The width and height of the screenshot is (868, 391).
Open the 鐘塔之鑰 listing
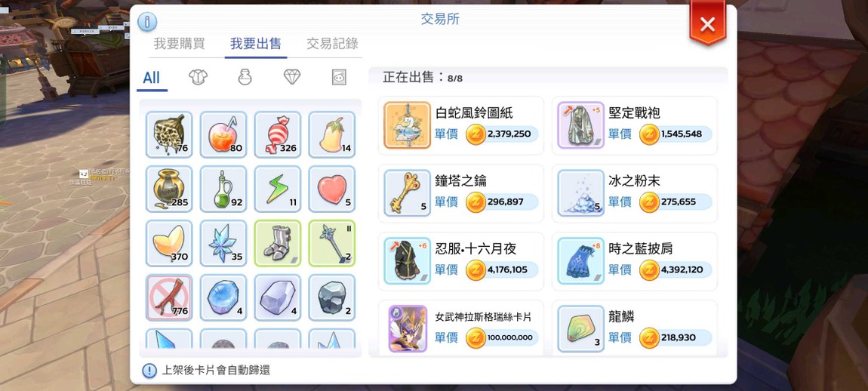click(460, 193)
